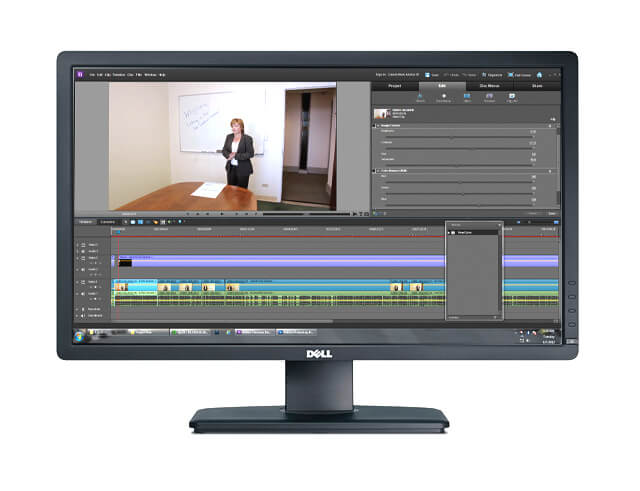Image resolution: width=640 pixels, height=491 pixels.
Task: Click the Organize icon
Action: click(490, 74)
